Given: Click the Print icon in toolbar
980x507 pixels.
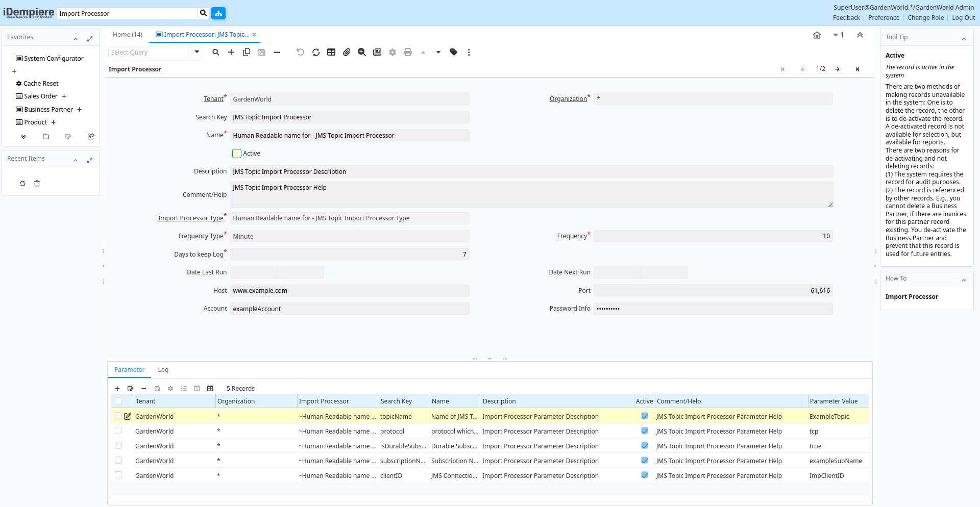Looking at the screenshot, I should (x=408, y=52).
